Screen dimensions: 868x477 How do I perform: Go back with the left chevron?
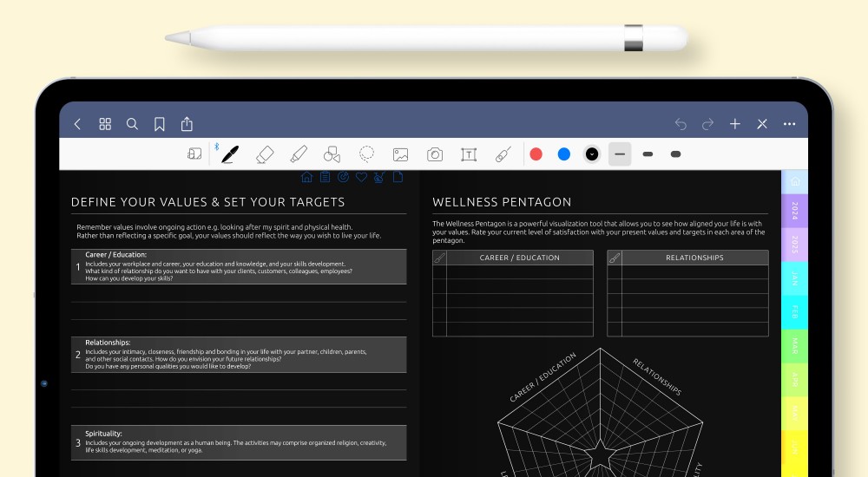(x=77, y=124)
